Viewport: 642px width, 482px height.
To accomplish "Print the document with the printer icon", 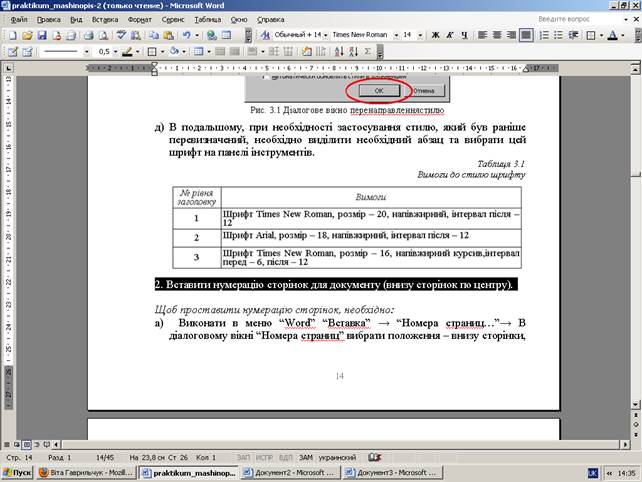I will coord(88,35).
